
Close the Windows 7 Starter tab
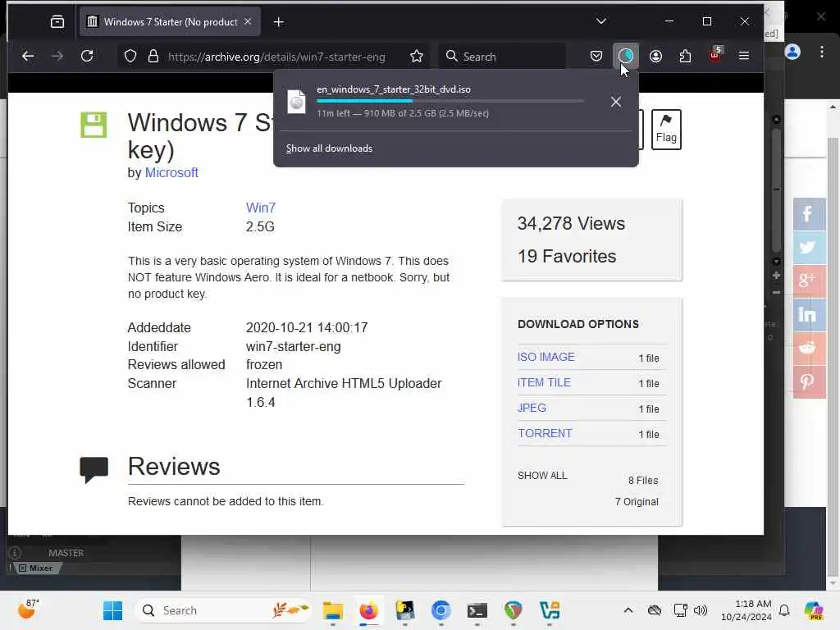[x=248, y=21]
